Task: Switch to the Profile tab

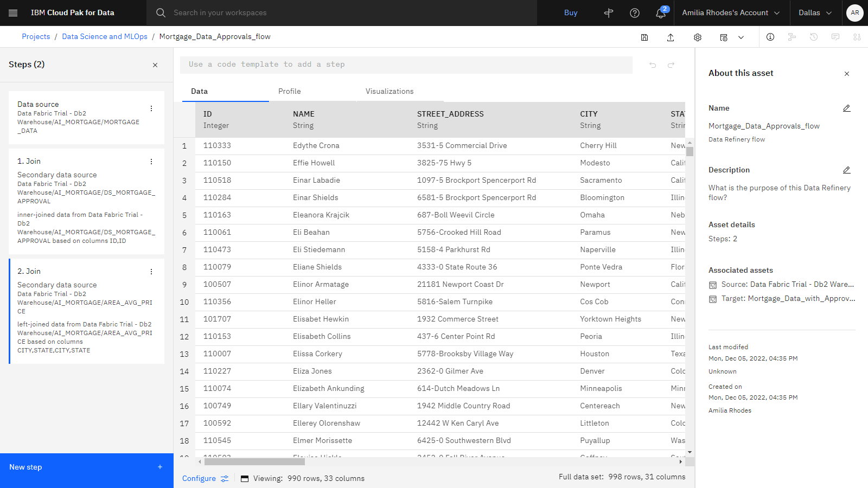Action: point(290,91)
